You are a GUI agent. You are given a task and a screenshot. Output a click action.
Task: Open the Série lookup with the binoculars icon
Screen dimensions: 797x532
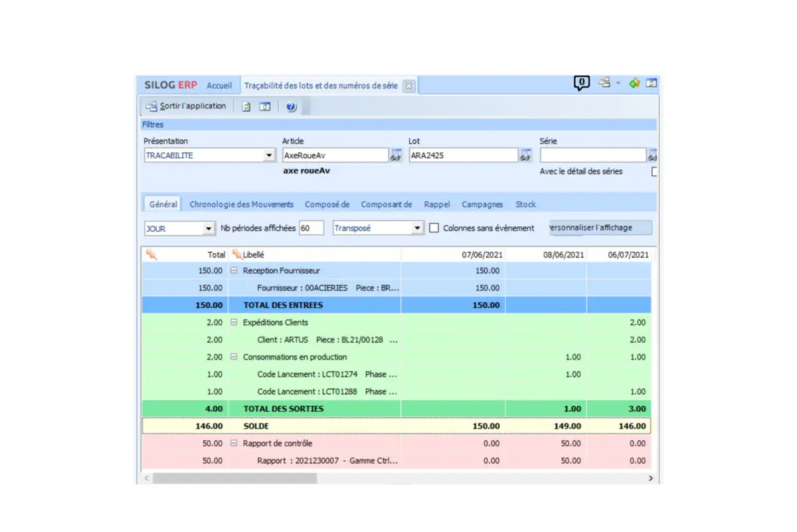tap(652, 155)
